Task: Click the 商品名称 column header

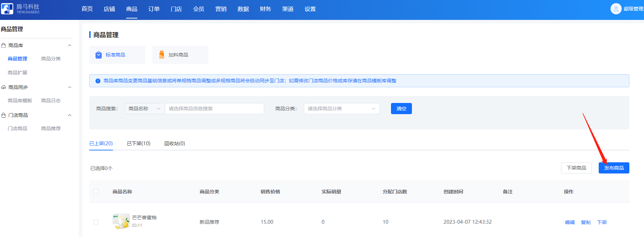Action: [x=122, y=192]
